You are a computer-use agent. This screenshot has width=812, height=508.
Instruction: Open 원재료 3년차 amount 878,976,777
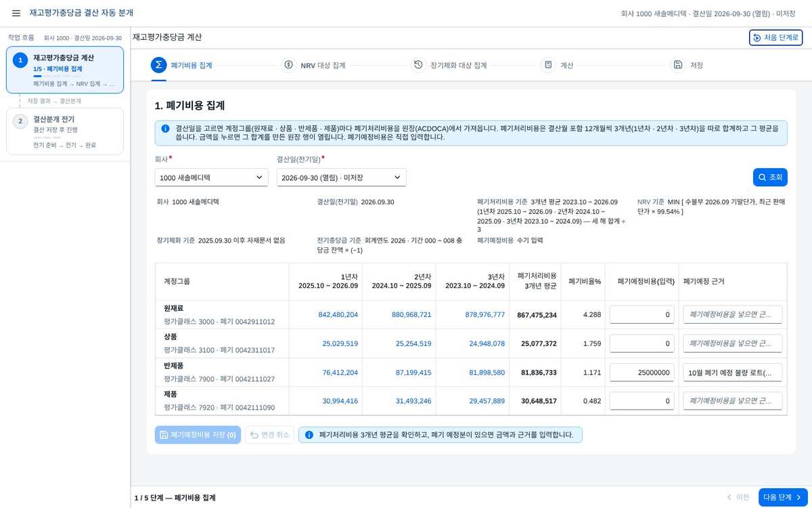coord(484,314)
